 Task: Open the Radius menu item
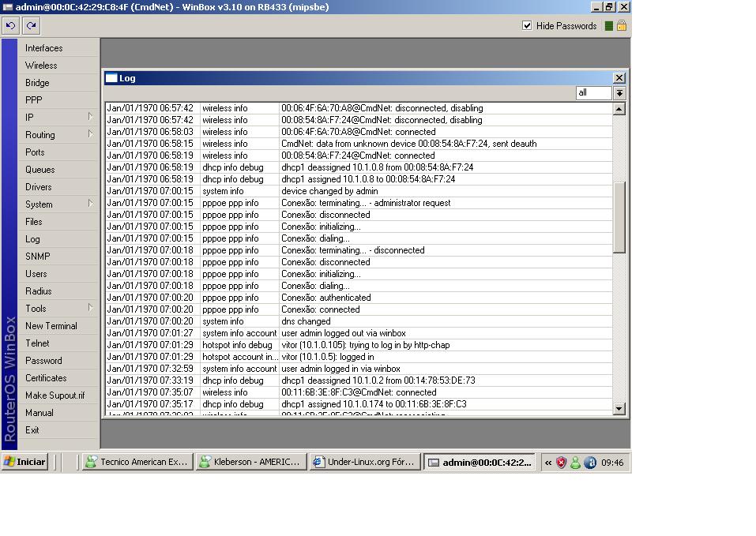click(58, 290)
